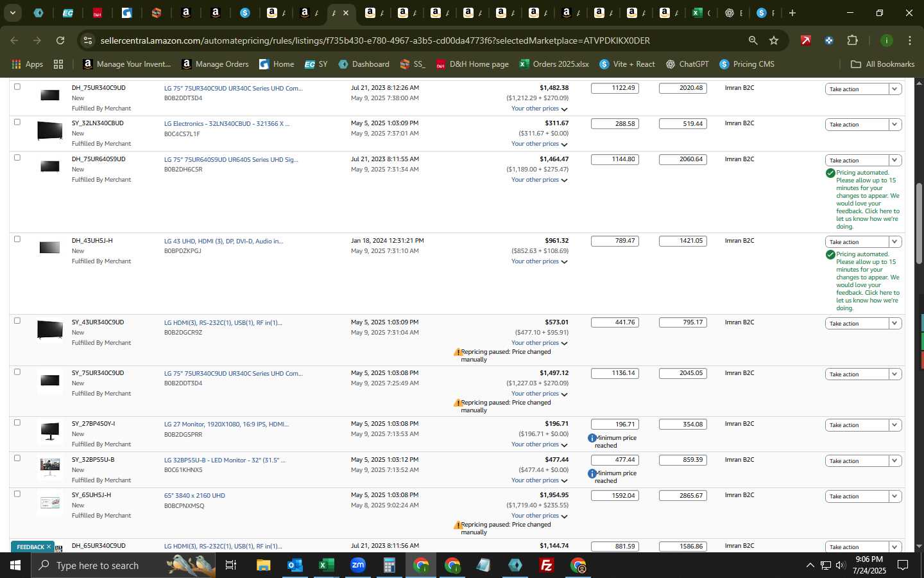This screenshot has width=924, height=578.
Task: Click info icon for SY_32BP55U-B minimum price
Action: pos(592,473)
